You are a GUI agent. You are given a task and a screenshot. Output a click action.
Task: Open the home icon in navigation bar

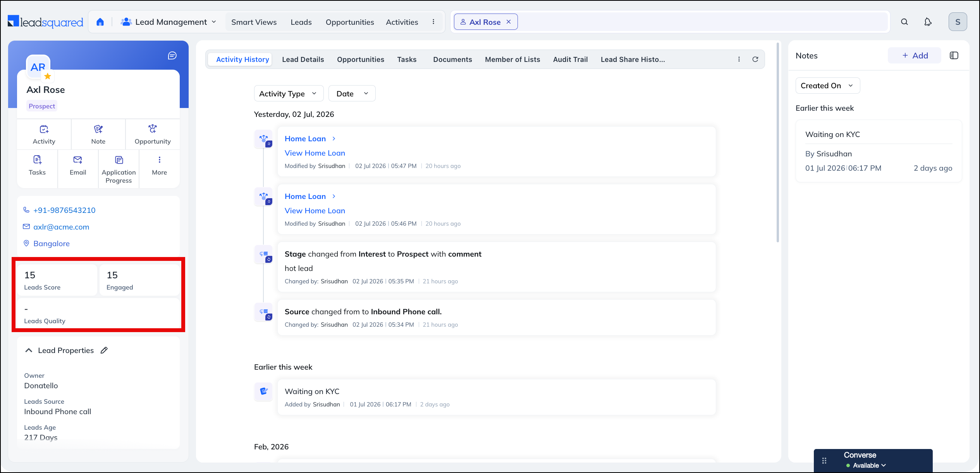[x=100, y=22]
